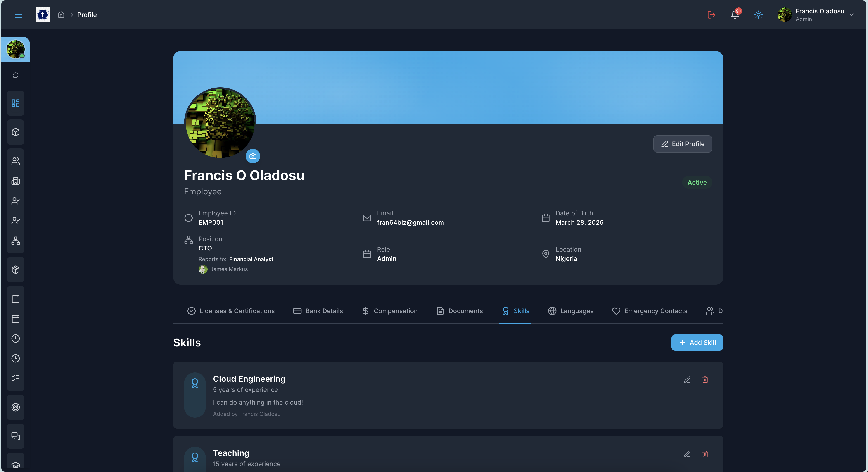Click the Active status badge
The width and height of the screenshot is (868, 472).
[697, 182]
